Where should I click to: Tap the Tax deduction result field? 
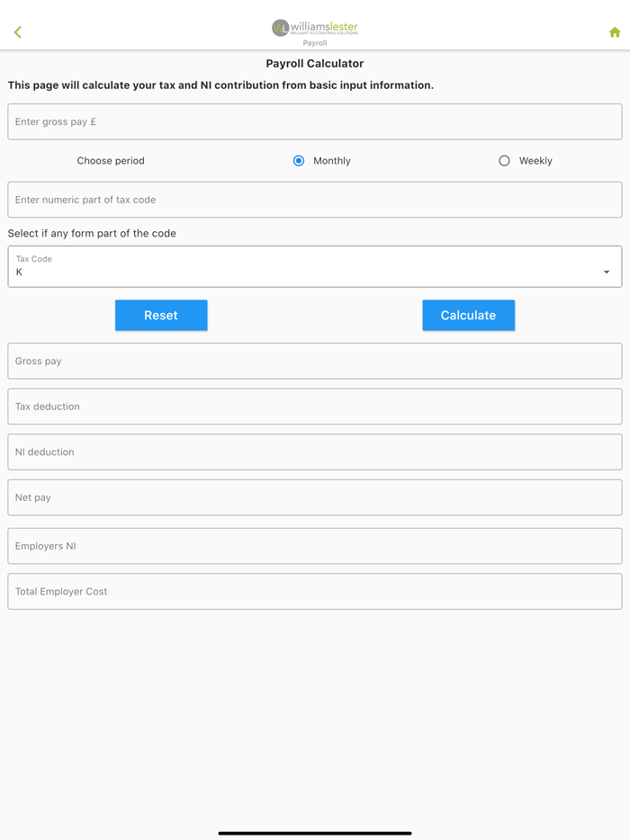[315, 407]
